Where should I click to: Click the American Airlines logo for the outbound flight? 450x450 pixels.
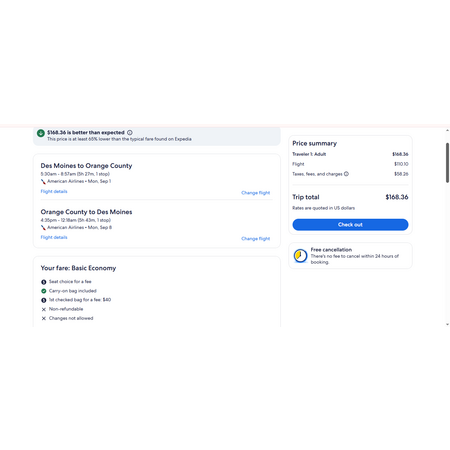click(43, 182)
